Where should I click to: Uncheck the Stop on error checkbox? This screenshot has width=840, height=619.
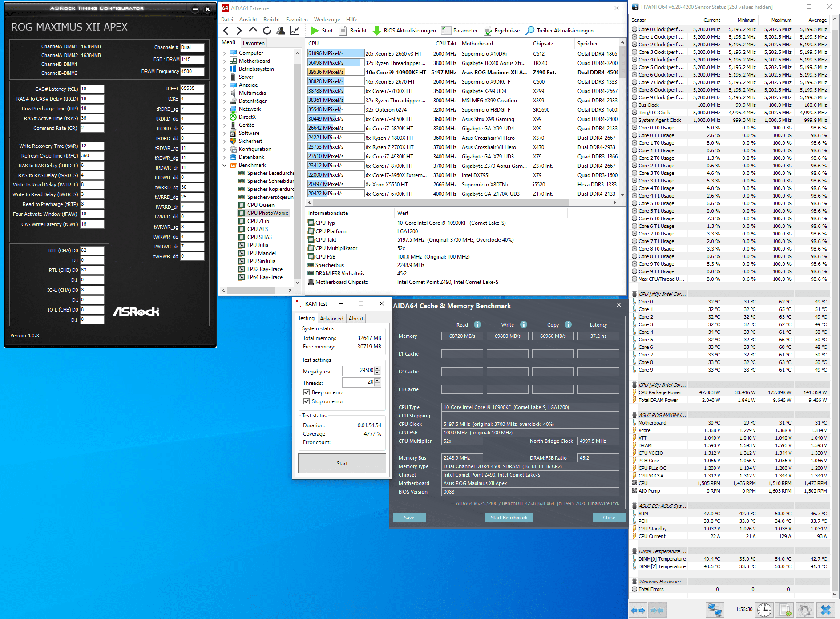[307, 401]
